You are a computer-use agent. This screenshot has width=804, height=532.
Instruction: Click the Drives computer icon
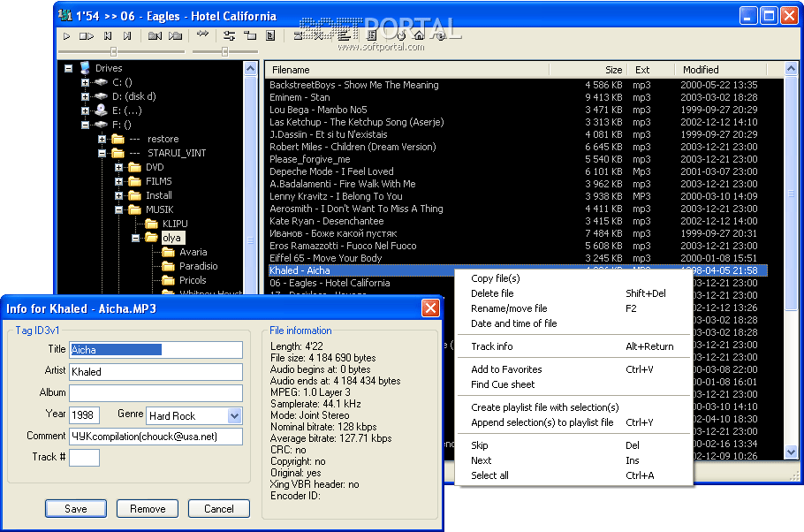pos(85,68)
